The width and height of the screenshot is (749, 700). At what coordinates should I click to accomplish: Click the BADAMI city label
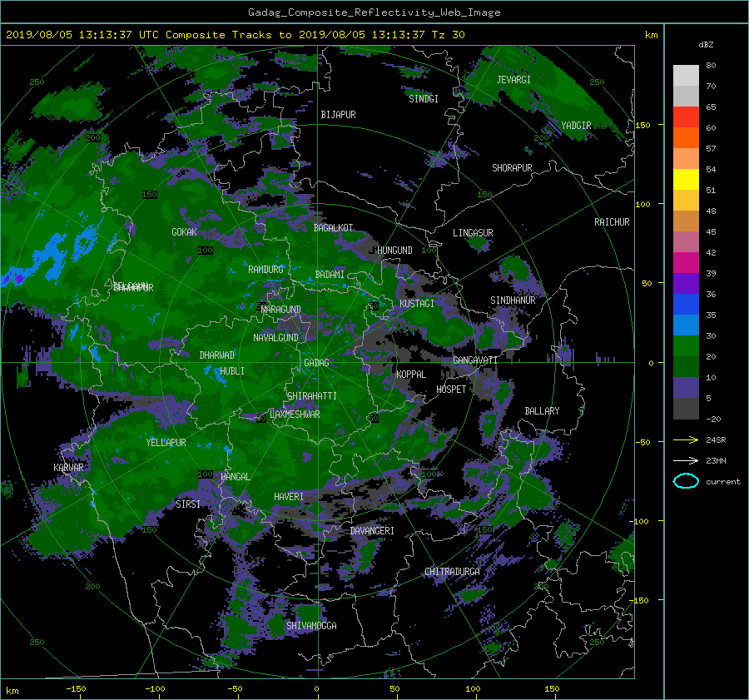coord(330,275)
